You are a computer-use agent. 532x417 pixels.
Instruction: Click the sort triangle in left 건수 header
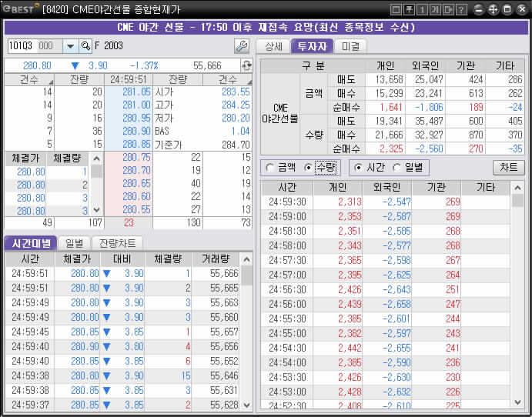pos(51,82)
